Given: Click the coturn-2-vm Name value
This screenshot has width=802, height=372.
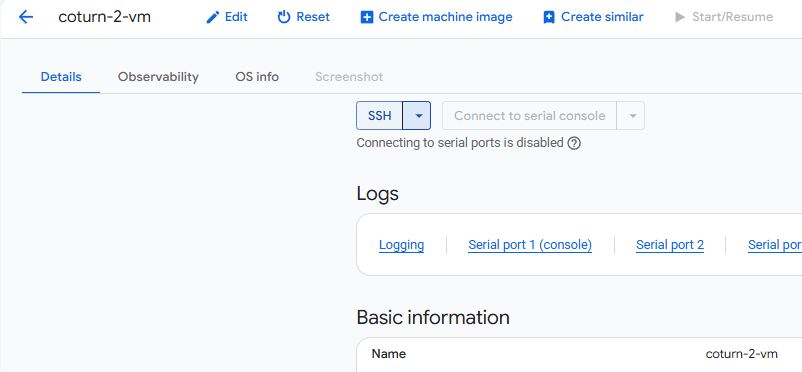Looking at the screenshot, I should click(741, 354).
